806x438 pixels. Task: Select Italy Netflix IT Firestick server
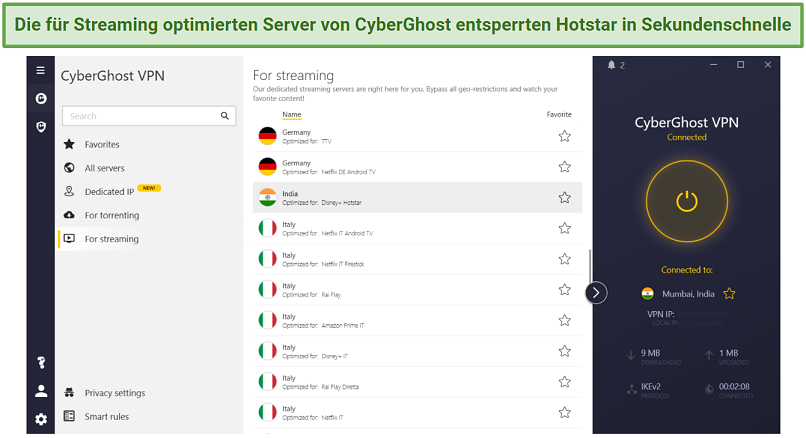pos(417,259)
